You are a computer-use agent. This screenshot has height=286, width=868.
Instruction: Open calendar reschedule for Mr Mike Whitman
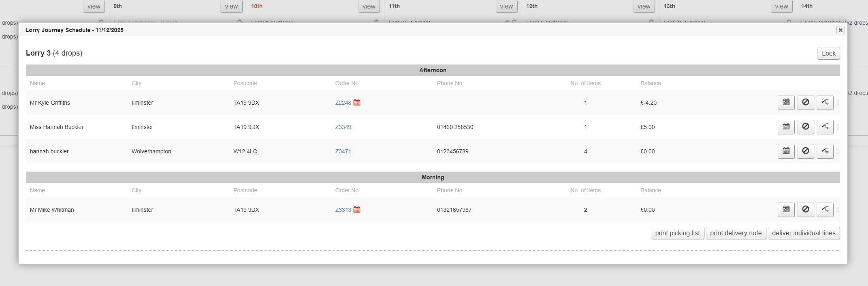click(786, 209)
